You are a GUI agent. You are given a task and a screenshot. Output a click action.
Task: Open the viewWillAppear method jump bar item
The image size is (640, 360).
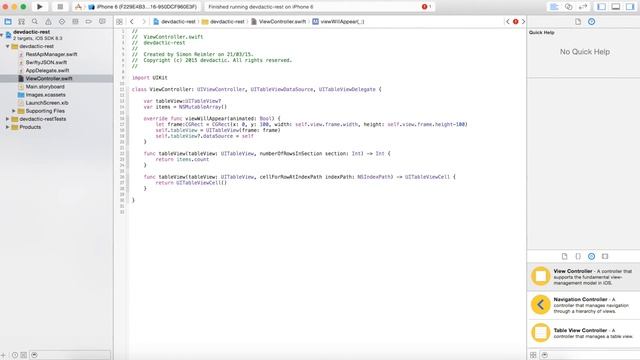pyautogui.click(x=338, y=22)
